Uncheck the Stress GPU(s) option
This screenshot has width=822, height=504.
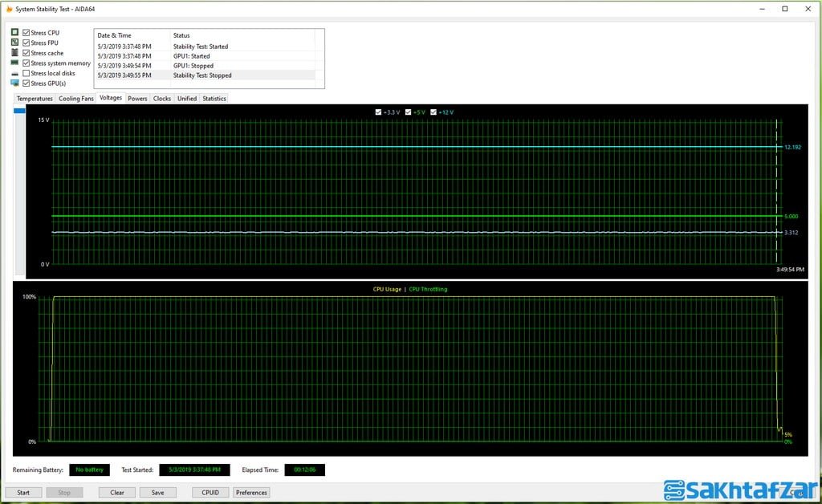(26, 83)
